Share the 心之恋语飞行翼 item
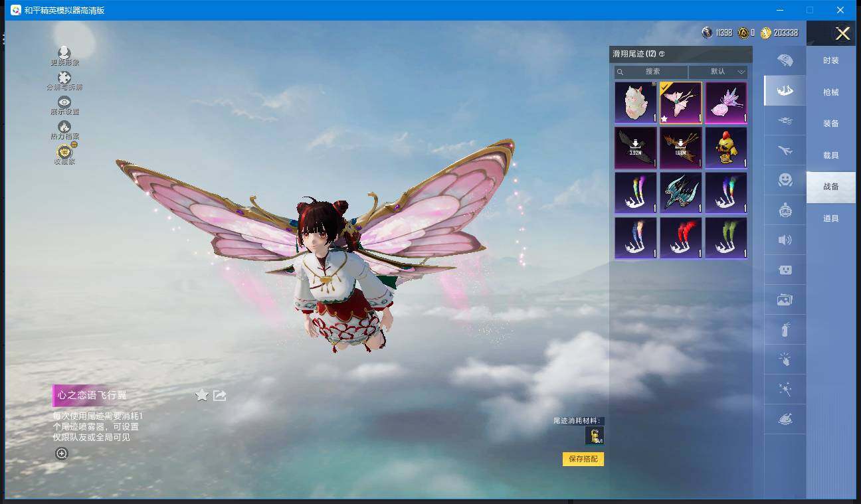The height and width of the screenshot is (504, 861). click(x=220, y=396)
